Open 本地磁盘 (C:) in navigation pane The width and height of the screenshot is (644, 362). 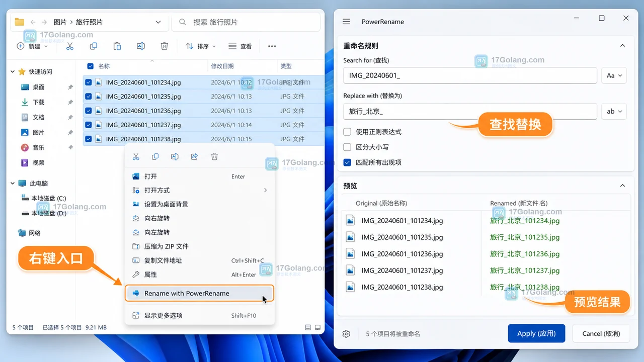(x=44, y=198)
